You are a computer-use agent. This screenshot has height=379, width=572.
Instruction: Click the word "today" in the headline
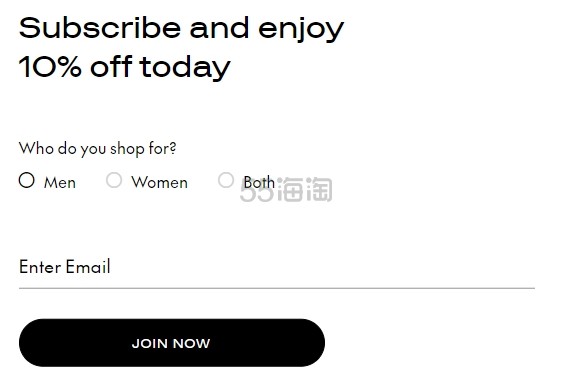tap(185, 68)
